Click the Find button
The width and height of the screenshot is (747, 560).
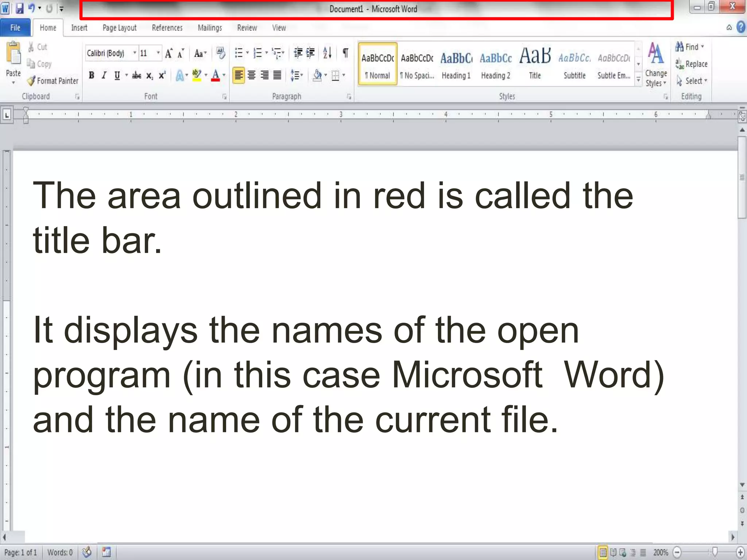point(689,47)
